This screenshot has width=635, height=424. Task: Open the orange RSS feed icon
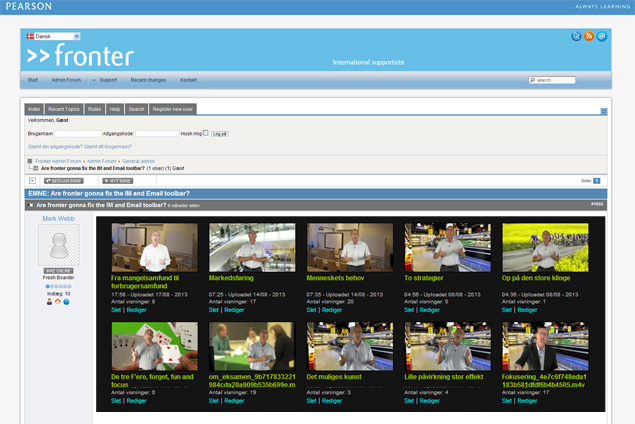589,36
